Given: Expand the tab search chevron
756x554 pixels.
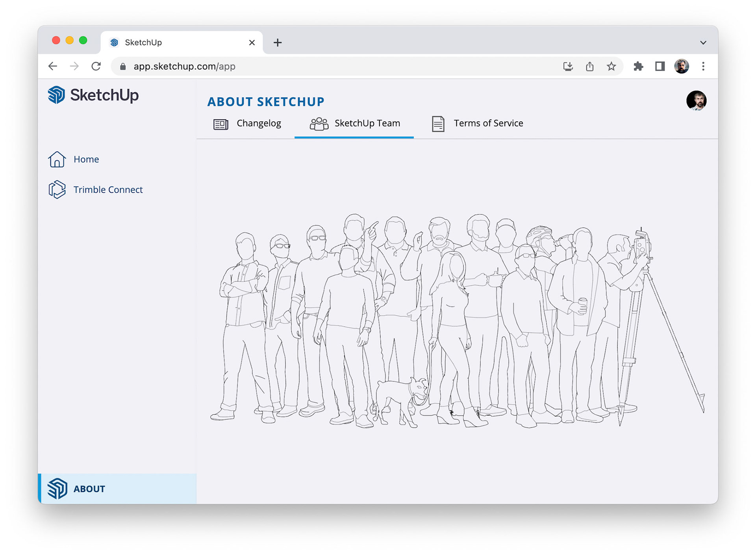Looking at the screenshot, I should coord(703,43).
